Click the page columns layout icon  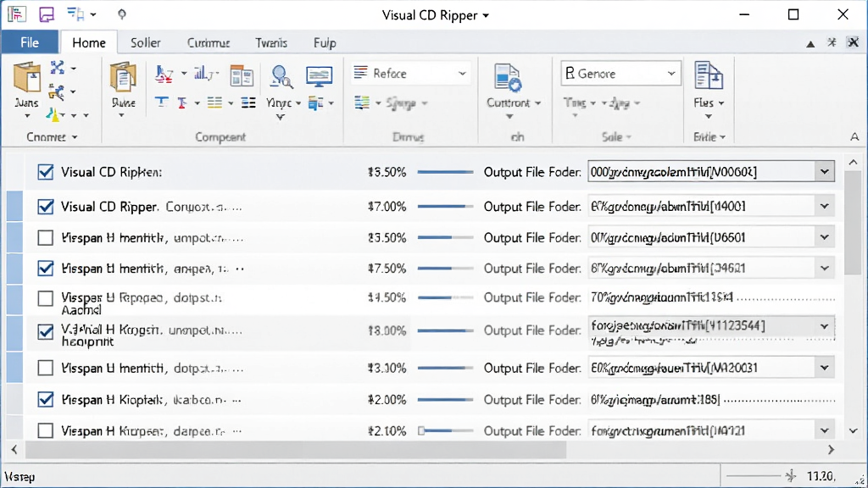pyautogui.click(x=242, y=75)
